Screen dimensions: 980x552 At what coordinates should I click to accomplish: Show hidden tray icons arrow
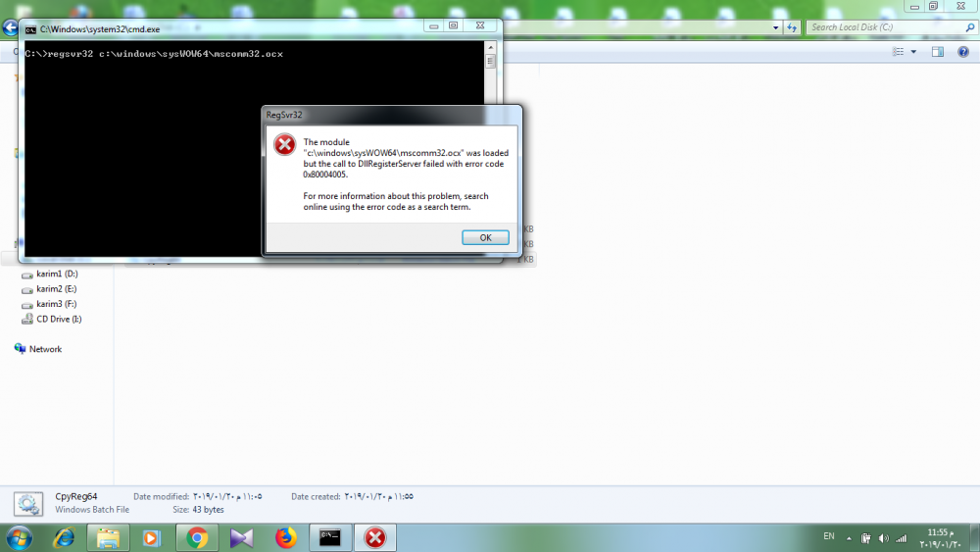pos(849,538)
